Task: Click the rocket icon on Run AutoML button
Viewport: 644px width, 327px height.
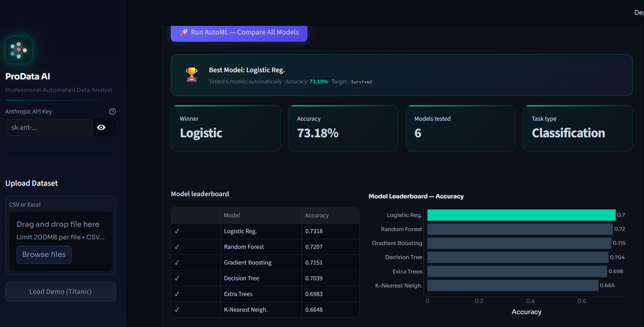Action: pyautogui.click(x=184, y=32)
